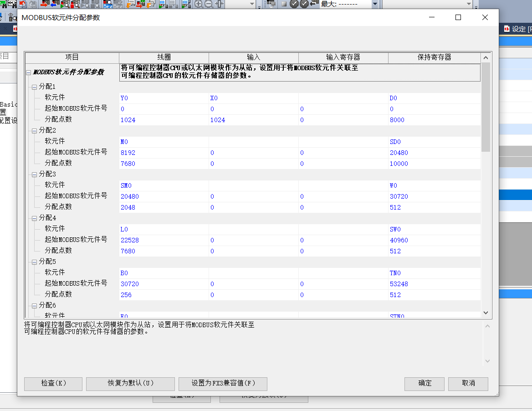Image resolution: width=532 pixels, height=411 pixels.
Task: Click the zoom out magnifier icon
Action: 209,4
